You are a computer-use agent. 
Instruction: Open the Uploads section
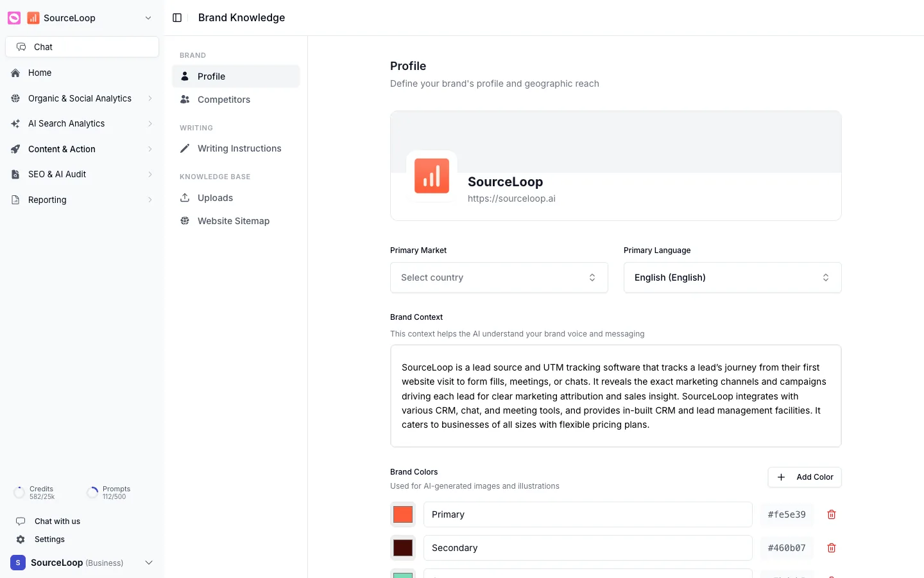(x=236, y=198)
